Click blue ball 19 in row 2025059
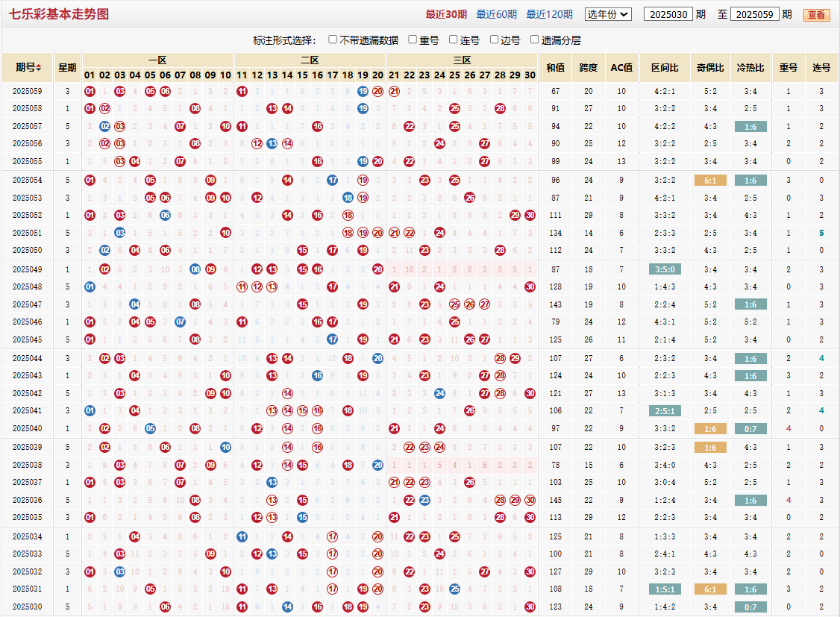This screenshot has height=617, width=840. [363, 91]
